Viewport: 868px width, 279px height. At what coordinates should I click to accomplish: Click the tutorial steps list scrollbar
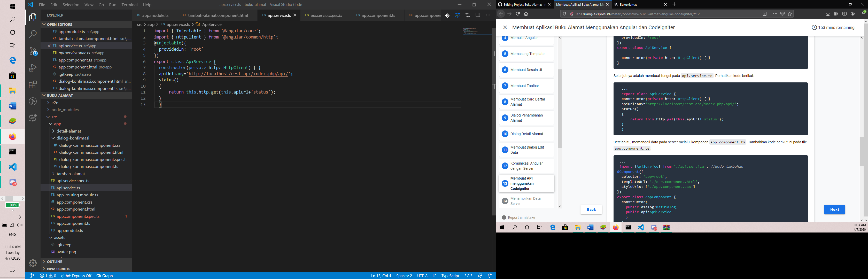(x=560, y=109)
